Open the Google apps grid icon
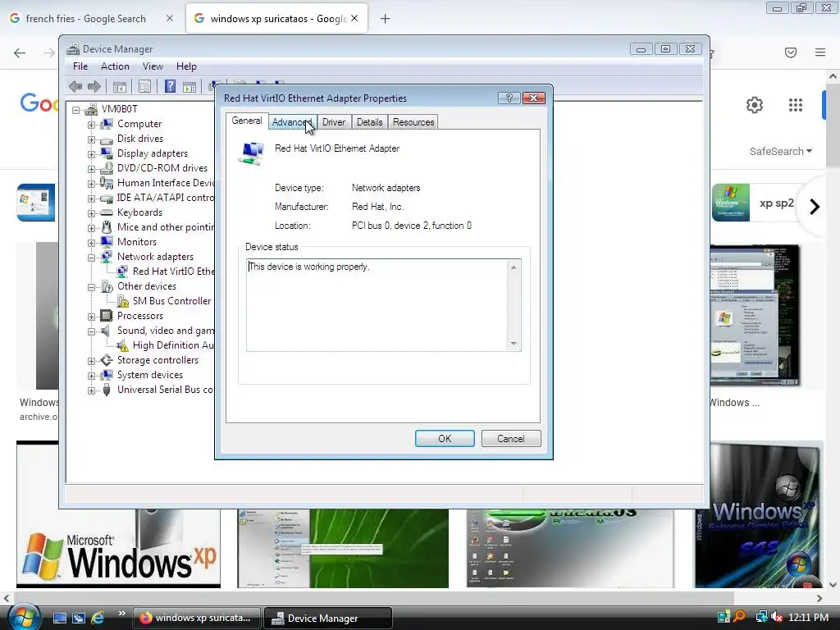This screenshot has width=840, height=630. [796, 105]
